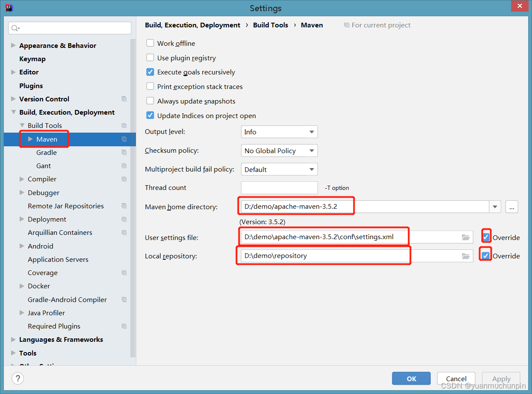This screenshot has height=394, width=532.
Task: Open Application Servers settings
Action: (x=58, y=259)
